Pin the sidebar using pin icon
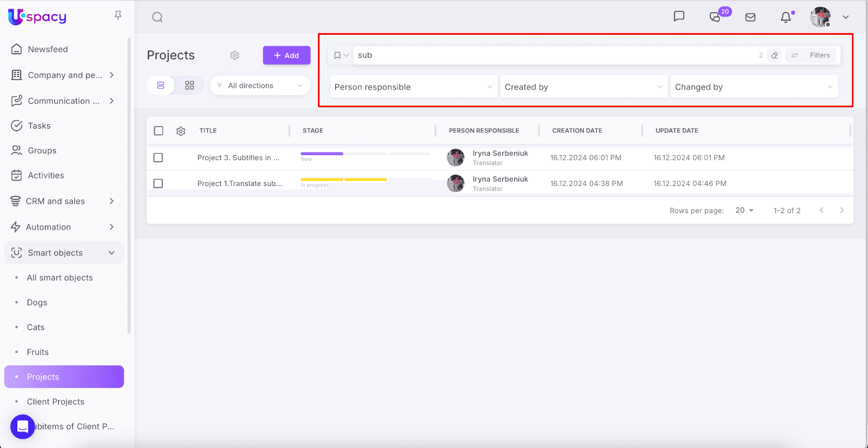This screenshot has width=868, height=448. (x=118, y=15)
